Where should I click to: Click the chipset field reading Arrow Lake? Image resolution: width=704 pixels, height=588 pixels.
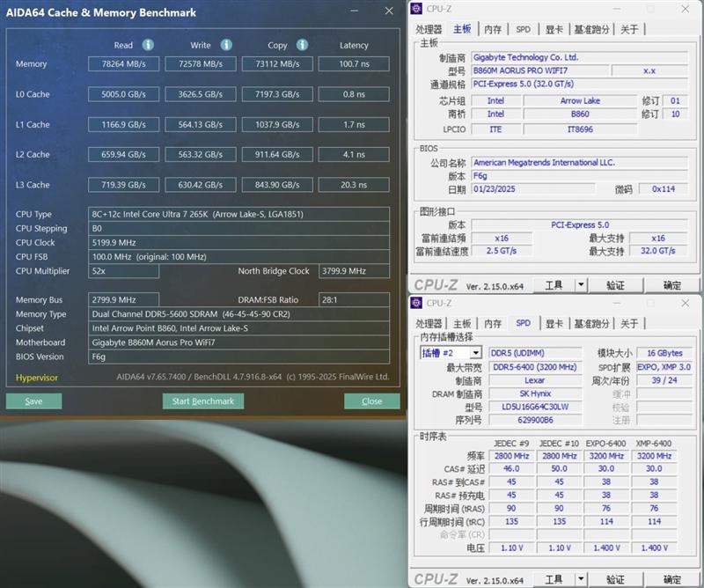(x=580, y=100)
